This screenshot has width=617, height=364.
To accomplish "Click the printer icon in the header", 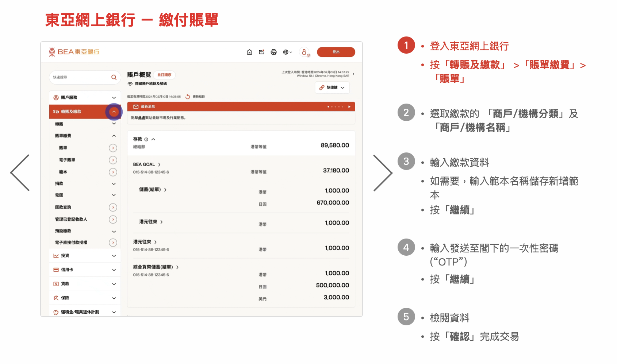I will pos(273,52).
